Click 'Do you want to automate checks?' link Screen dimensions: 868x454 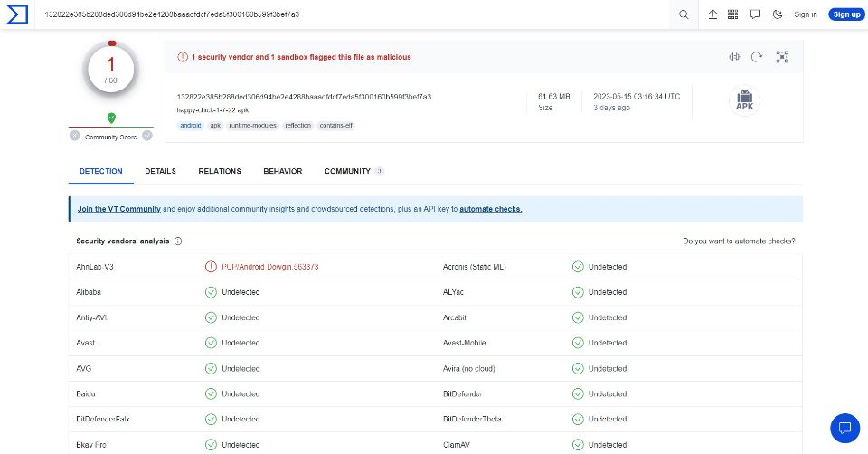tap(739, 241)
